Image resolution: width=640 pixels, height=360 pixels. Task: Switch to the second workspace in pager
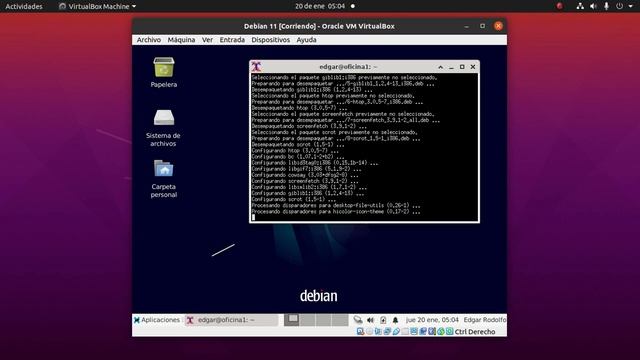(307, 320)
